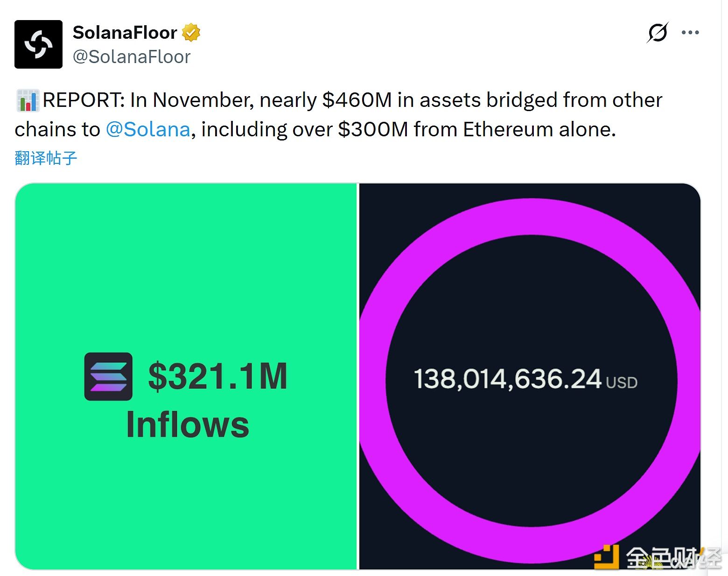Select the SolanaFloor display name

124,32
